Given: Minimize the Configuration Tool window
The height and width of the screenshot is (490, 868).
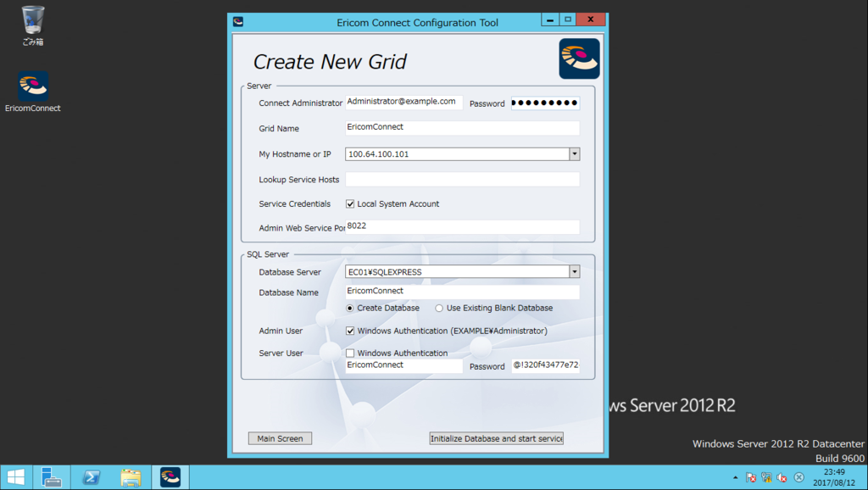Looking at the screenshot, I should pos(549,19).
